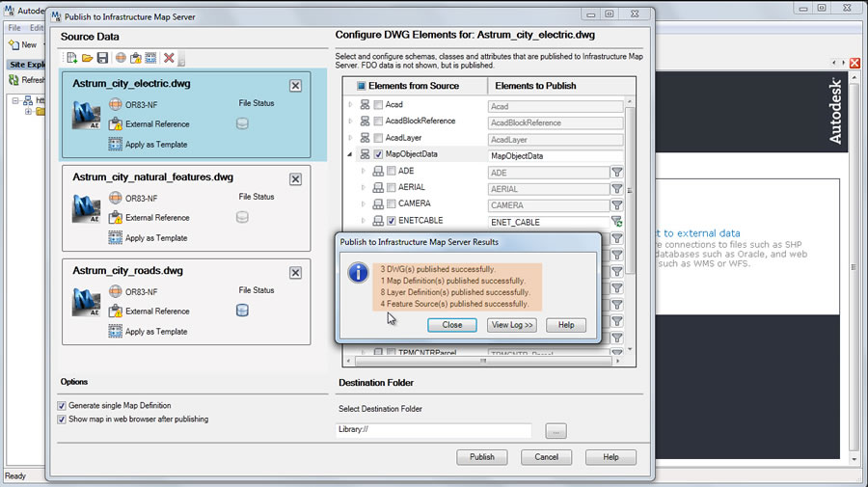The image size is (868, 487).
Task: Toggle the AcadLayer checkbox
Action: click(378, 138)
